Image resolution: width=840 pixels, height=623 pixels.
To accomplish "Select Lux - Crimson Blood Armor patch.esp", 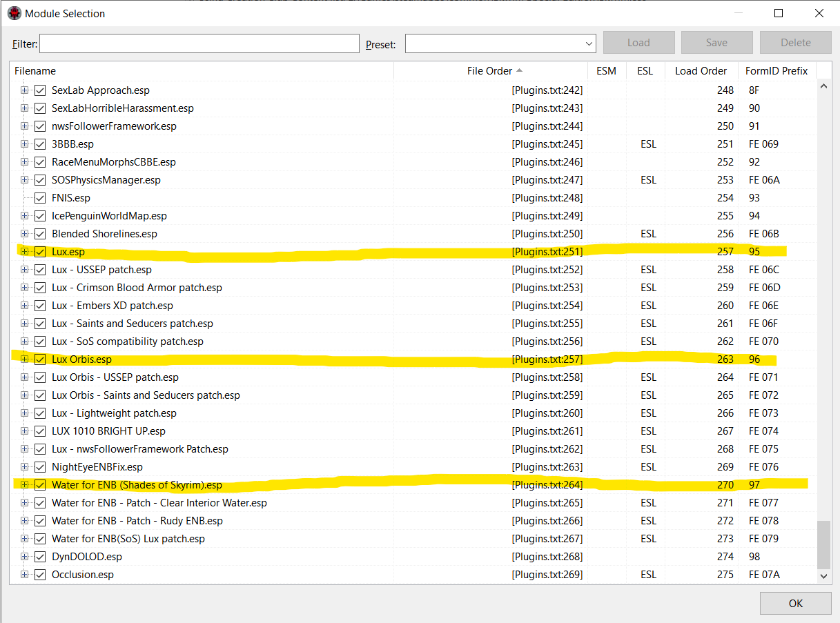I will click(x=413, y=288).
